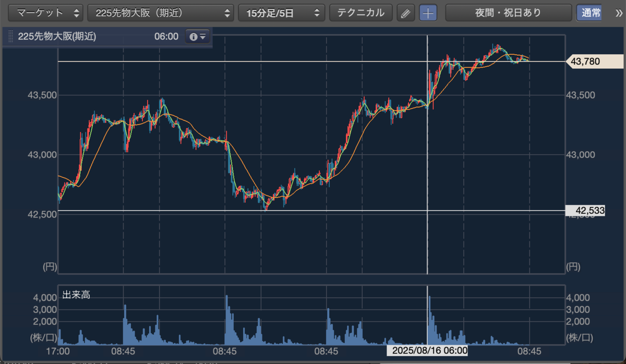Click the 2025/08/16 06:00 date label
This screenshot has width=626, height=364.
click(x=427, y=350)
